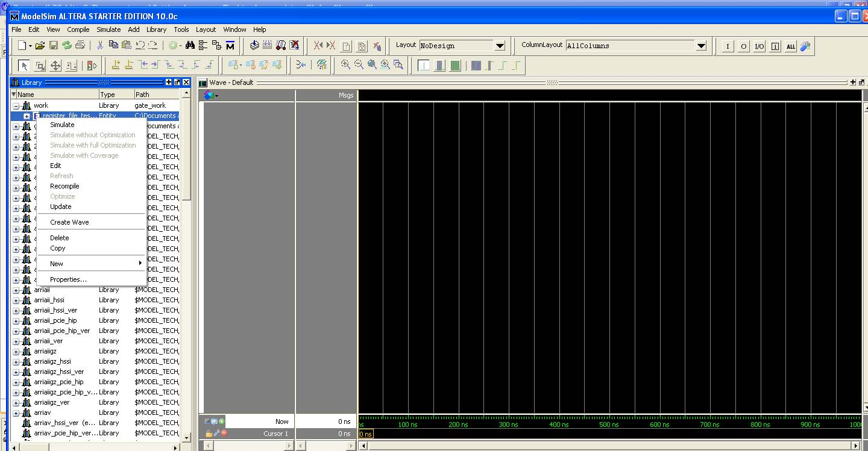The width and height of the screenshot is (868, 451).
Task: Click the Zoom in magnifier icon
Action: point(345,64)
